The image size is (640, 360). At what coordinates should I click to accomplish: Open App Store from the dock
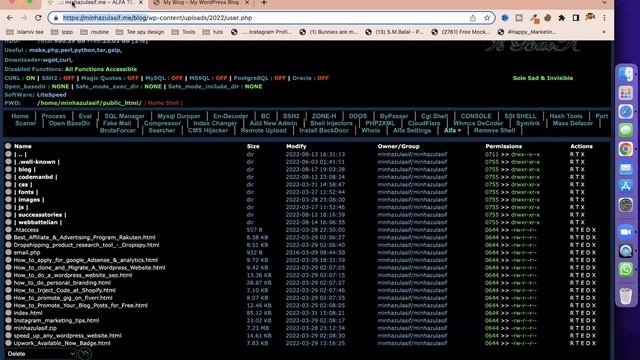pos(626,186)
